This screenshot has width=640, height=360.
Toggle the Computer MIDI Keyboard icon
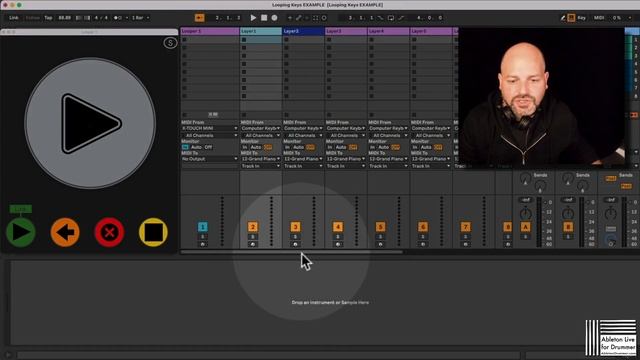pos(571,18)
